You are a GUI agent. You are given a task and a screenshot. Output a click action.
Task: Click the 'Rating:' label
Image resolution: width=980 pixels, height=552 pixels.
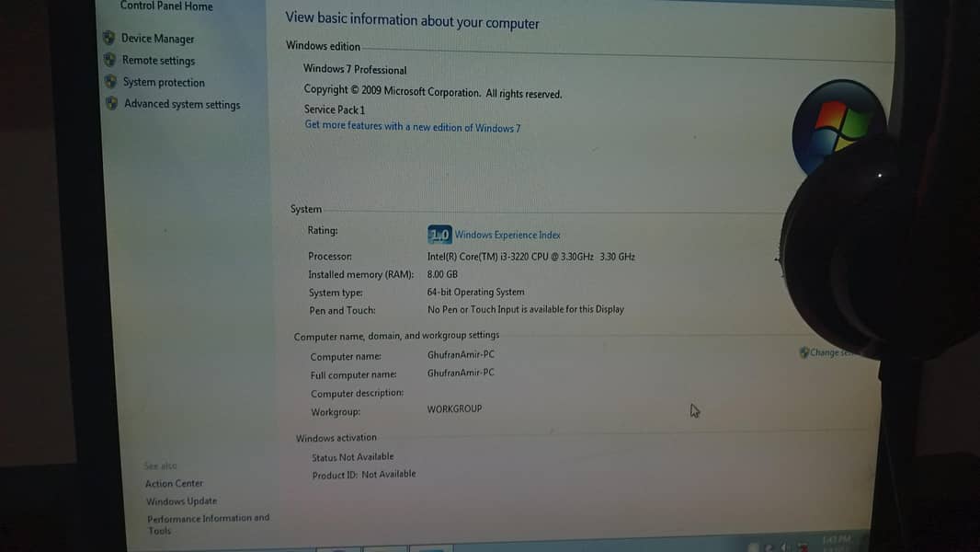pos(323,231)
